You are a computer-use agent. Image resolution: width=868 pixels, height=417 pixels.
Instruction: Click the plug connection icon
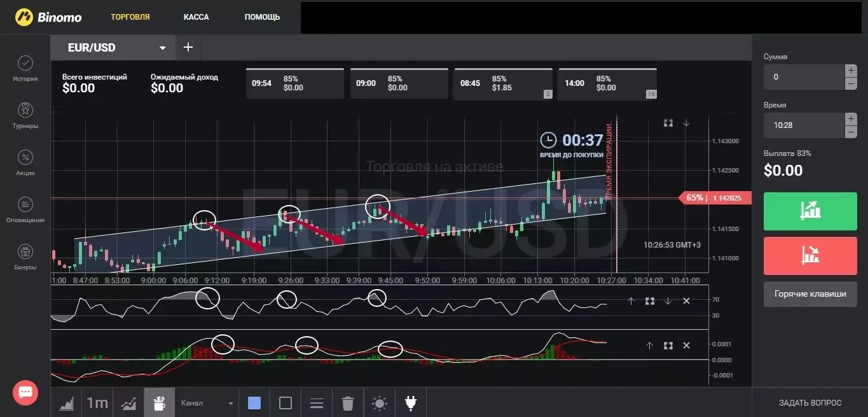(x=410, y=403)
